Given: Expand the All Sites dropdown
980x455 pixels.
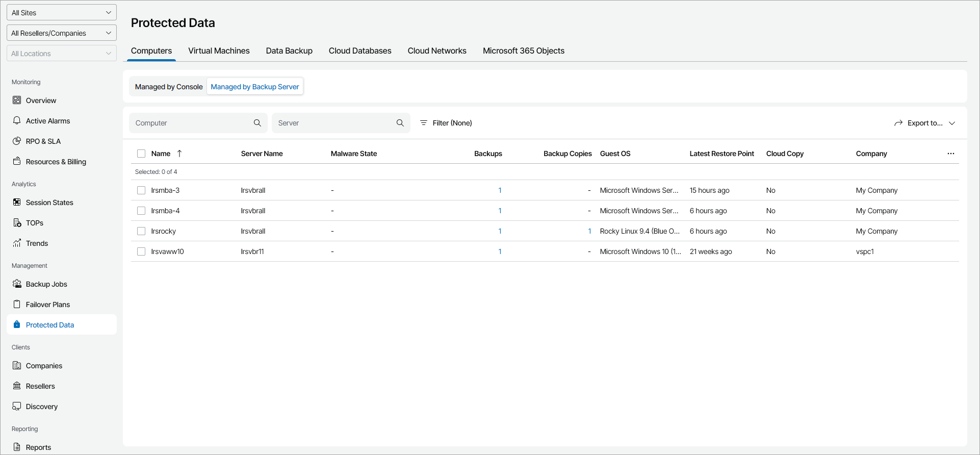Looking at the screenshot, I should tap(61, 13).
